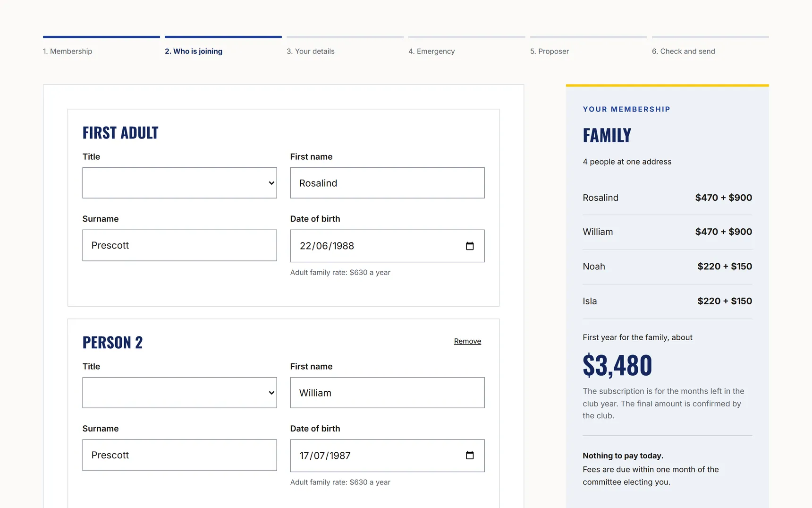Go to step 5. Proposer
This screenshot has height=508, width=812.
[550, 51]
